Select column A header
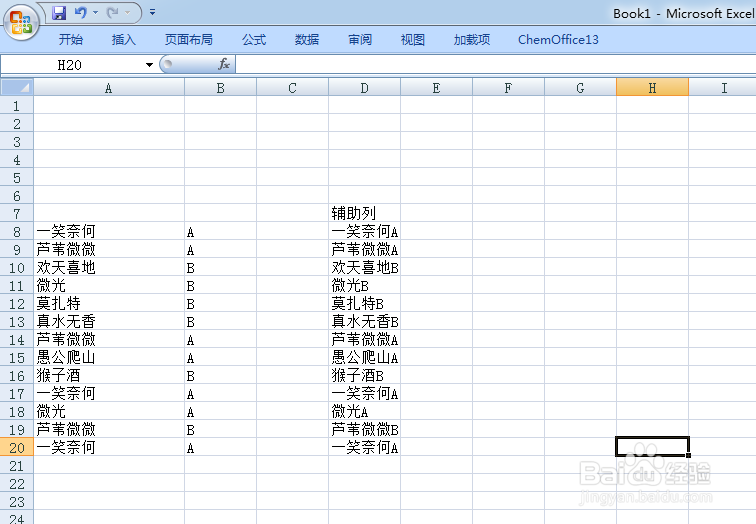The height and width of the screenshot is (524, 756). click(109, 88)
